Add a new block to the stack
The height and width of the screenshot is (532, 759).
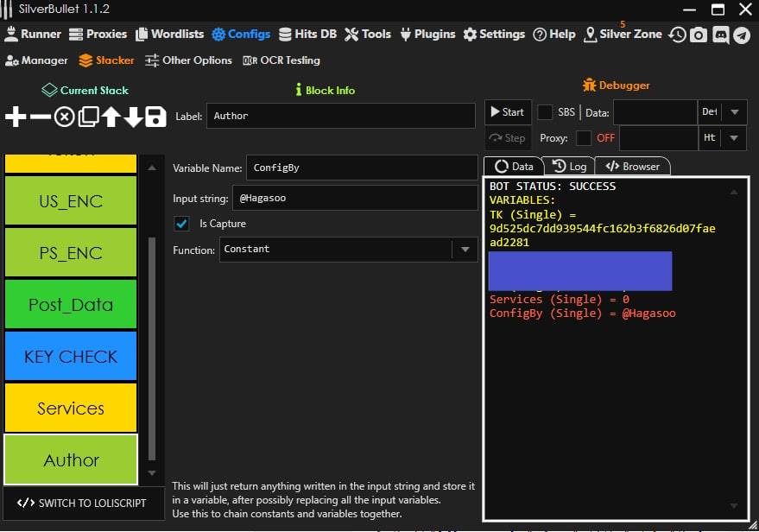(16, 117)
